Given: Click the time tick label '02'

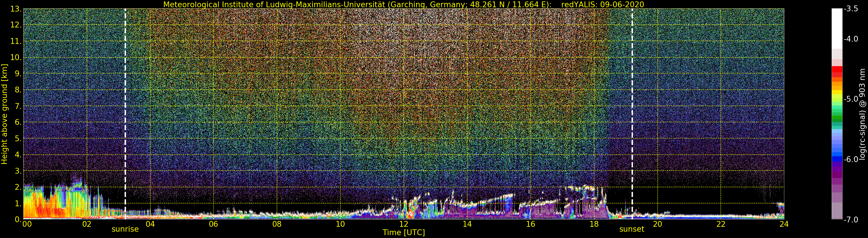Looking at the screenshot, I should pos(87,224).
